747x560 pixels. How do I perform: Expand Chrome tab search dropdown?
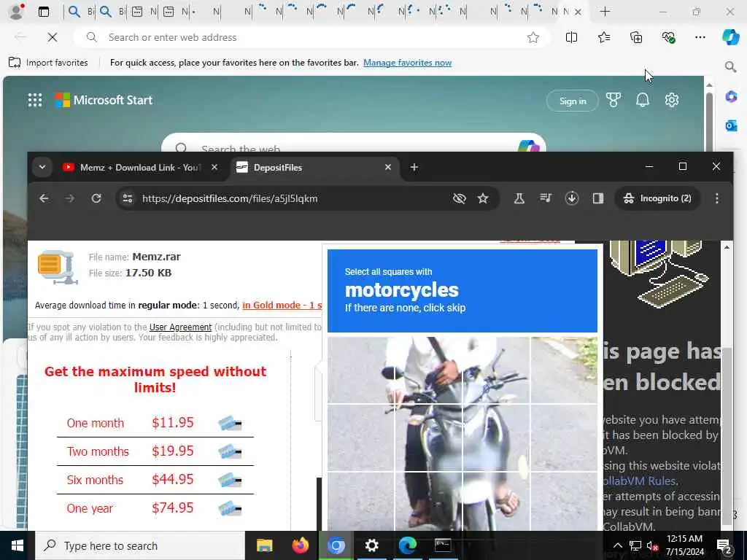42,167
